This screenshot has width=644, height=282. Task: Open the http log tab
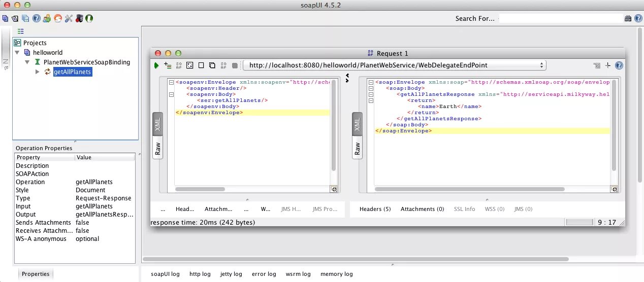(x=200, y=274)
